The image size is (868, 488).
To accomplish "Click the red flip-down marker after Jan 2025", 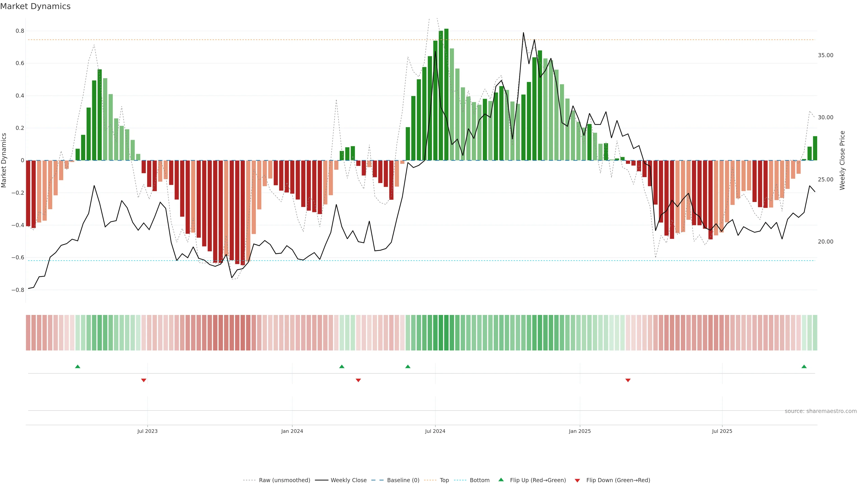I will pos(628,380).
